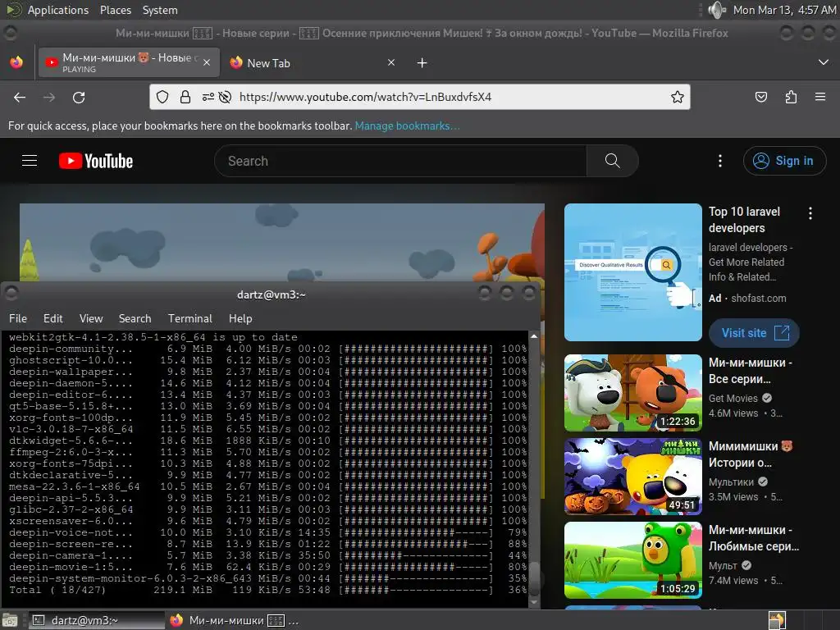Click the terminal scrollbar thumb

tap(533, 578)
